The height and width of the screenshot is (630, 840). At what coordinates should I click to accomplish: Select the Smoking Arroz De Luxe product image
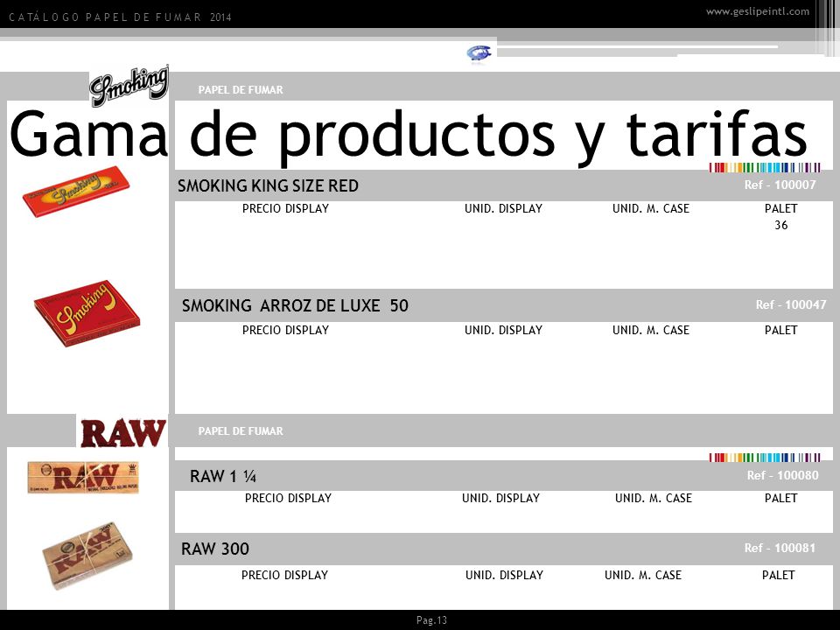pyautogui.click(x=87, y=313)
